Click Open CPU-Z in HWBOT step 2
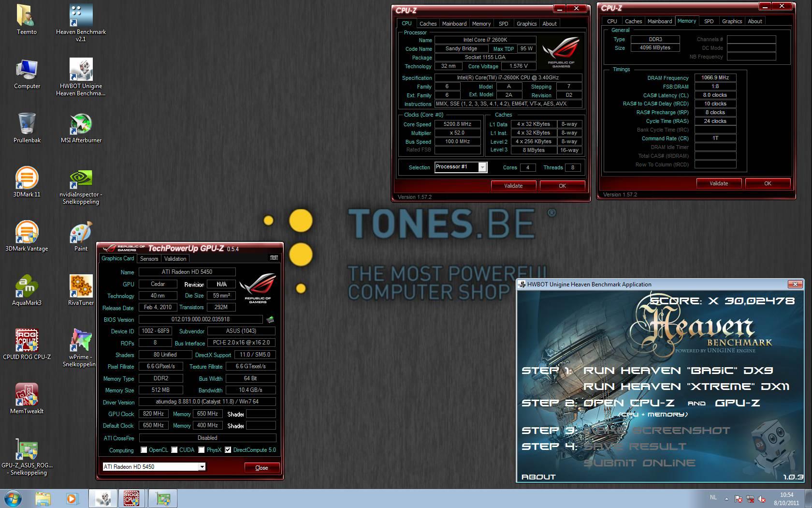This screenshot has height=508, width=812. coord(629,403)
